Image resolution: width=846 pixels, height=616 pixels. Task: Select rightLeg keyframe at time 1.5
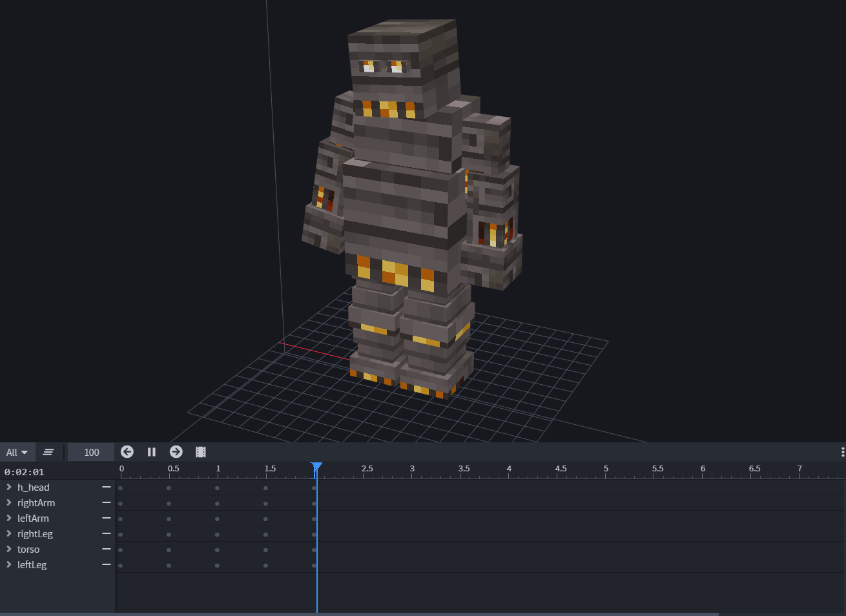265,535
